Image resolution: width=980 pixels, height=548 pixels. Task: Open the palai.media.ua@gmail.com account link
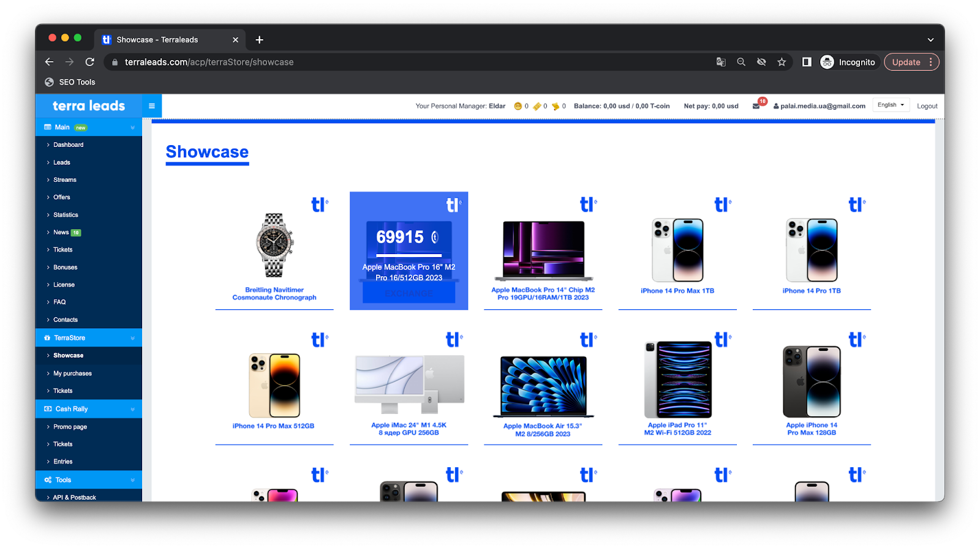(820, 106)
